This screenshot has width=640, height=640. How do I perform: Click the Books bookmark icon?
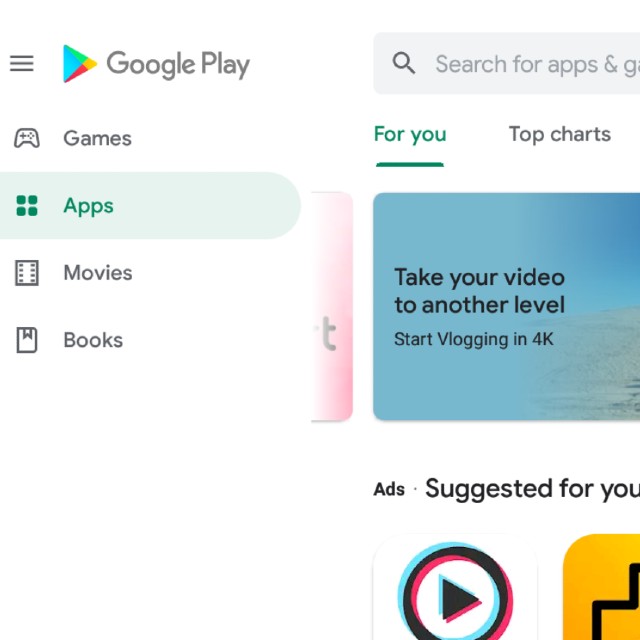pos(27,340)
